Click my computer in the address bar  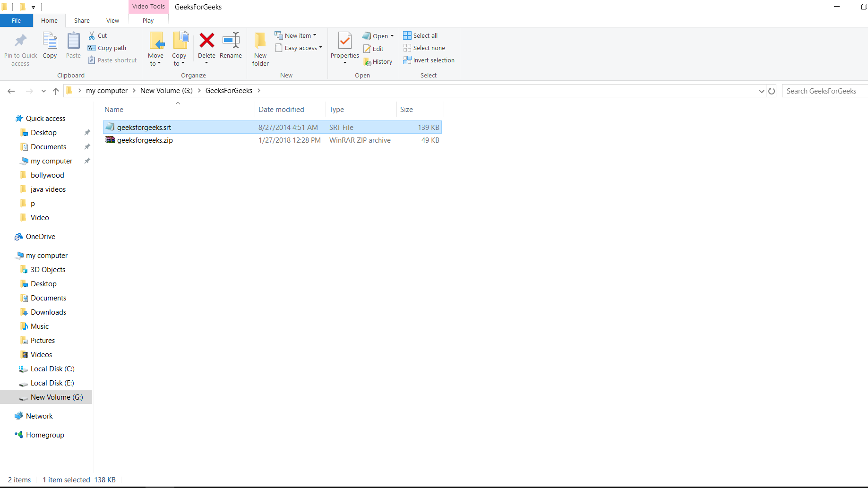click(107, 90)
